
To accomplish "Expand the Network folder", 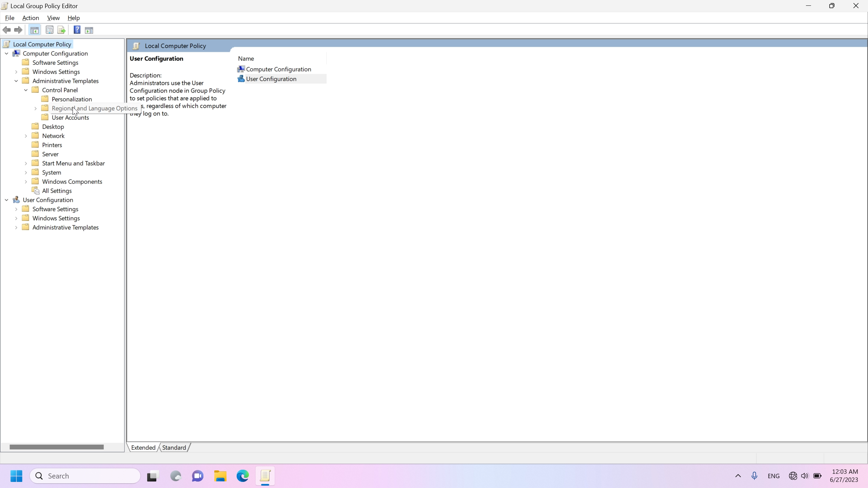I will point(26,136).
